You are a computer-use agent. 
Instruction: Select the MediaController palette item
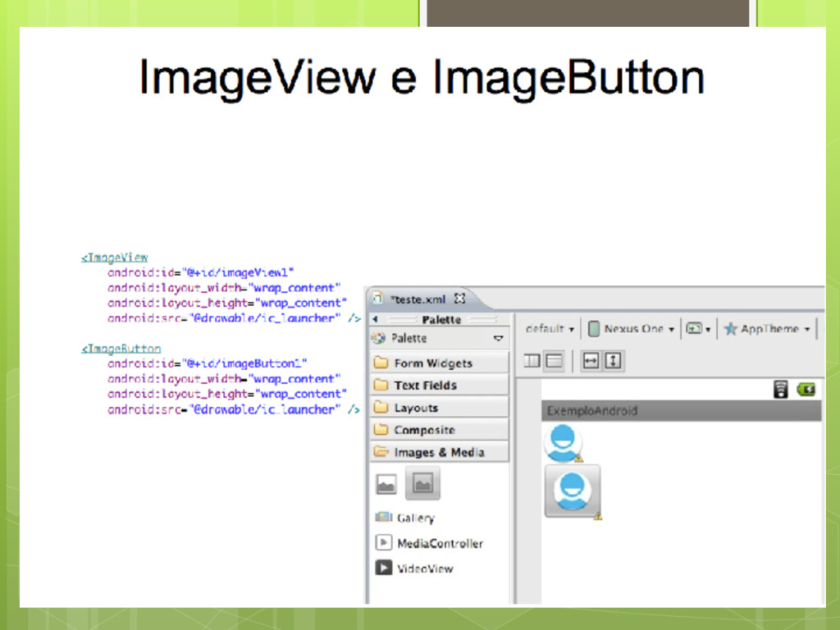(x=430, y=543)
